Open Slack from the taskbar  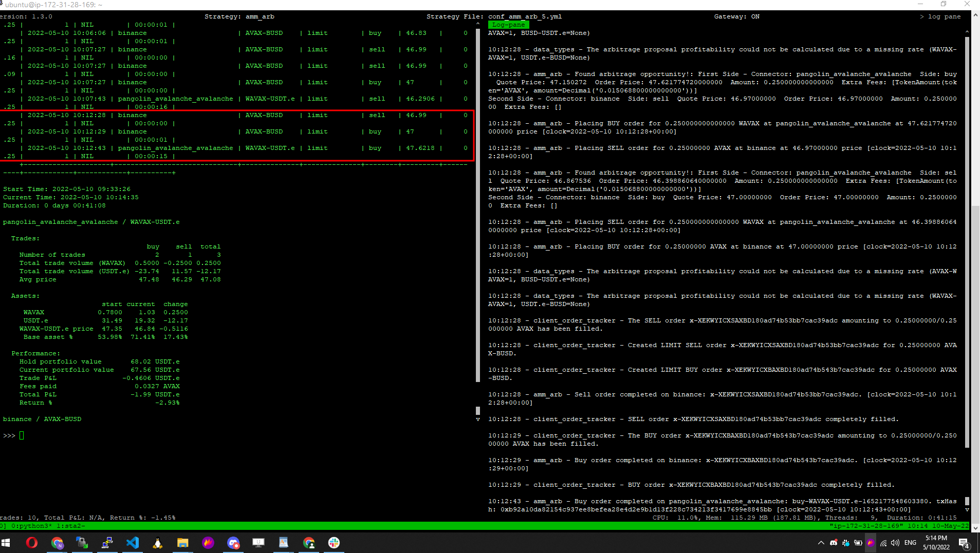(334, 543)
